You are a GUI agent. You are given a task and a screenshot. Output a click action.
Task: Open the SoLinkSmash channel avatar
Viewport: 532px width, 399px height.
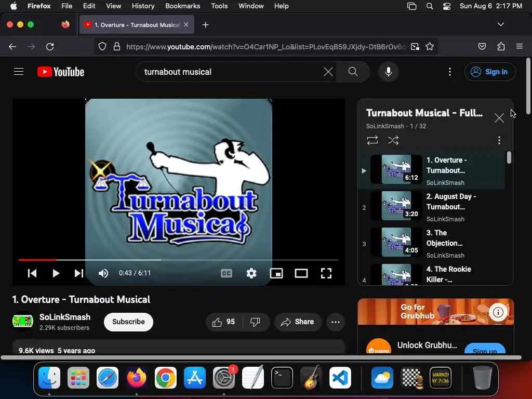point(23,321)
